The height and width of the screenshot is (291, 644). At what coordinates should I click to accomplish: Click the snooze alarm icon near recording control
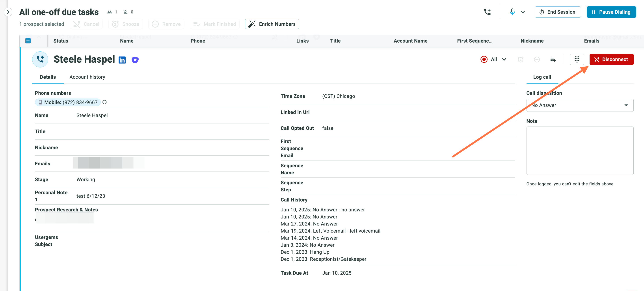click(521, 60)
